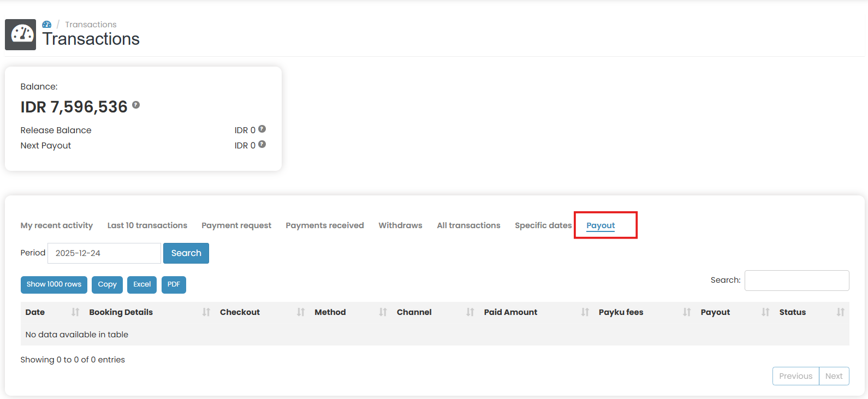Click the help icon for Next Payout
This screenshot has width=868, height=399.
point(262,144)
